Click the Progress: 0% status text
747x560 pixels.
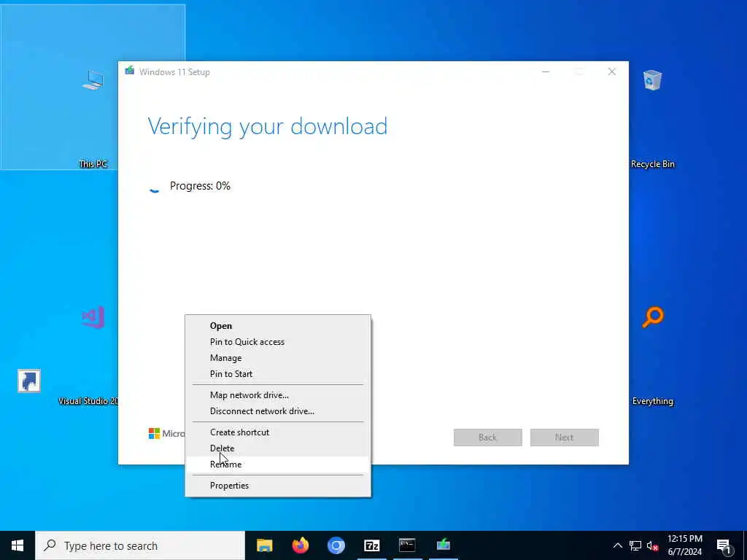click(200, 186)
